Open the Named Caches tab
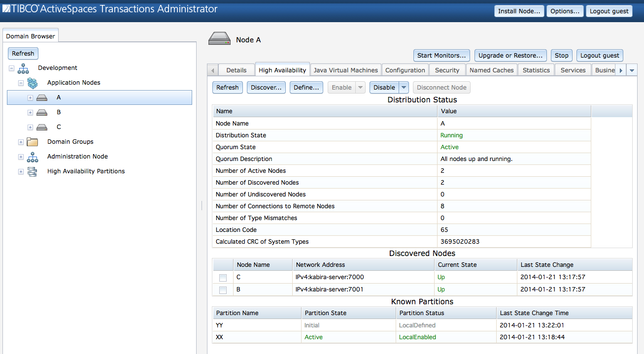This screenshot has width=644, height=354. coord(491,70)
